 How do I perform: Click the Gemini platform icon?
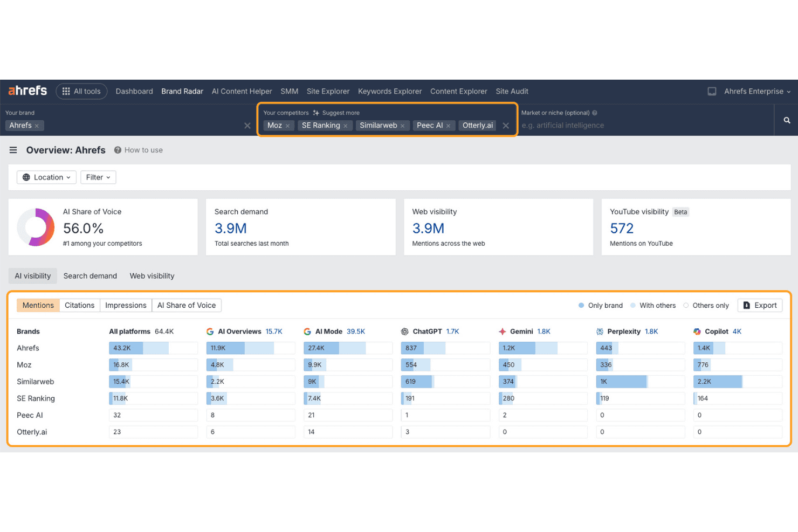click(503, 331)
